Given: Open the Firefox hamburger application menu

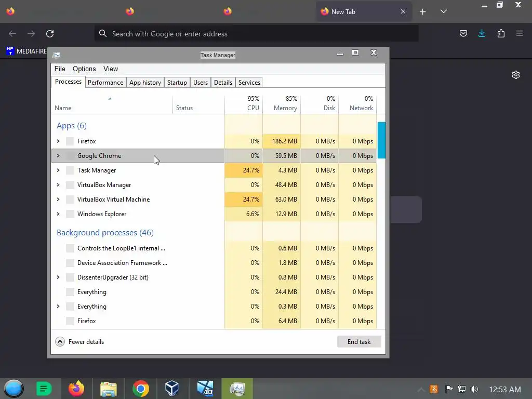Looking at the screenshot, I should tap(520, 33).
